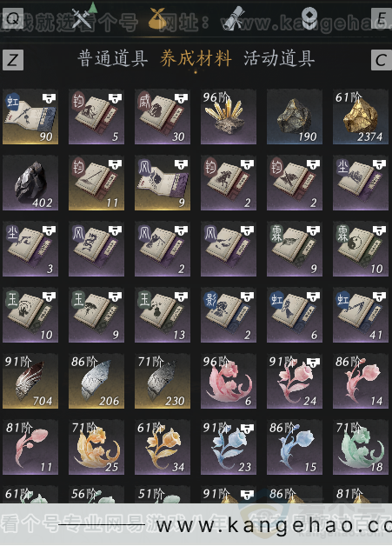Switch to the 活动道具 tab
The image size is (392, 546).
click(279, 58)
